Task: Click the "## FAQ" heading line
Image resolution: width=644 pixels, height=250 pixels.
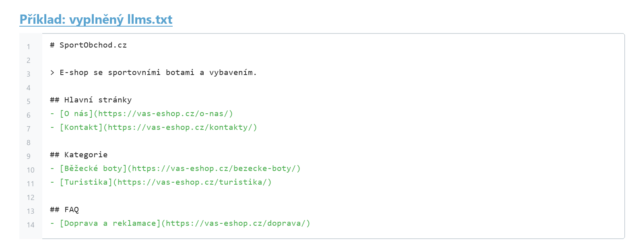Action: 64,210
